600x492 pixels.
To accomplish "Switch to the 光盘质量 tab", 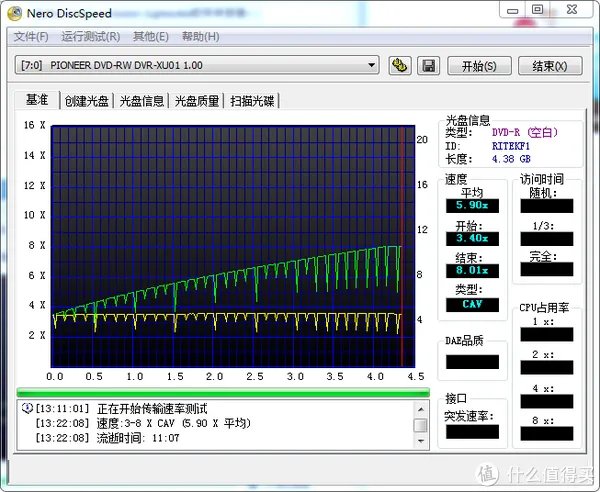I will [x=197, y=100].
